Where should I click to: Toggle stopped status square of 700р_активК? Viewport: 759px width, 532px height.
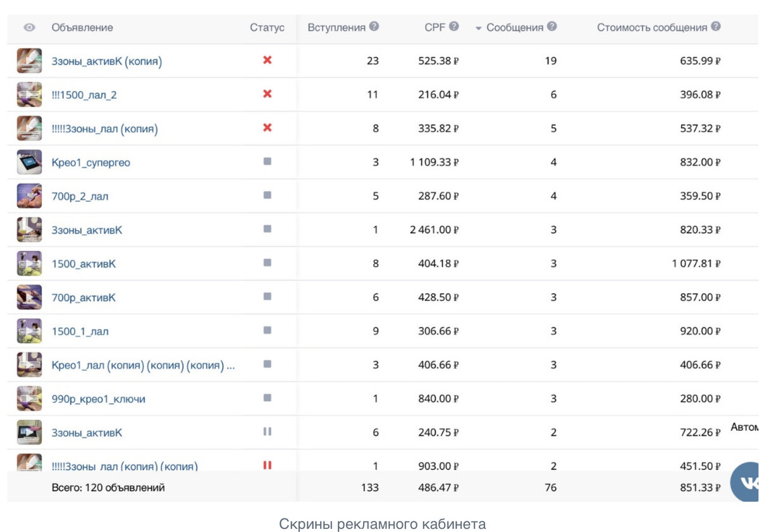[267, 296]
